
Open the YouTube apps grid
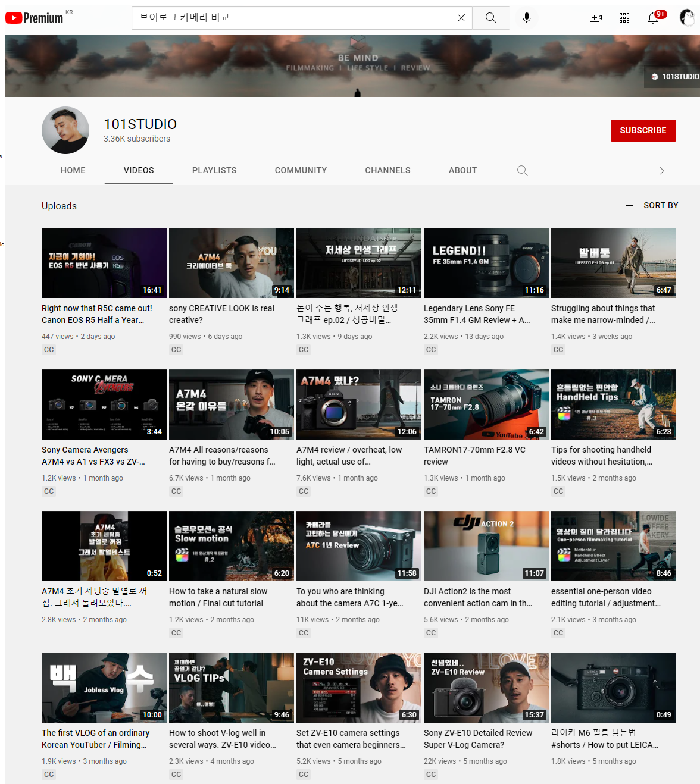(x=624, y=18)
